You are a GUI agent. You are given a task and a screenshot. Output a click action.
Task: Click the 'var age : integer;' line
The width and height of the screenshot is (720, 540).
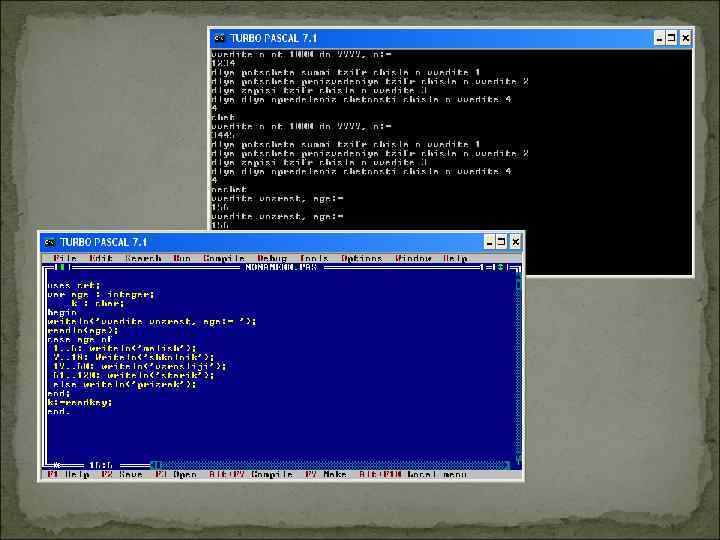pos(101,295)
